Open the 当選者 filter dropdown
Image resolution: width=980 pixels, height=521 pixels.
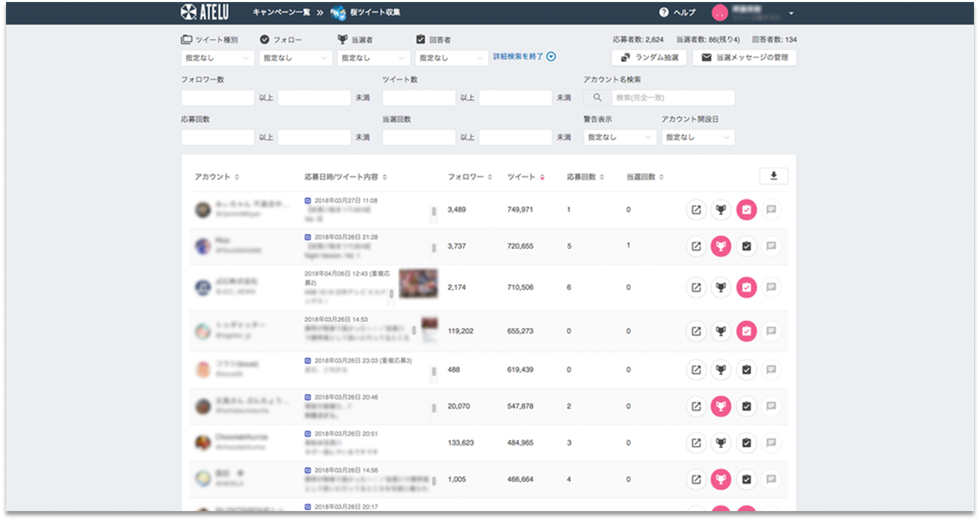tap(374, 58)
